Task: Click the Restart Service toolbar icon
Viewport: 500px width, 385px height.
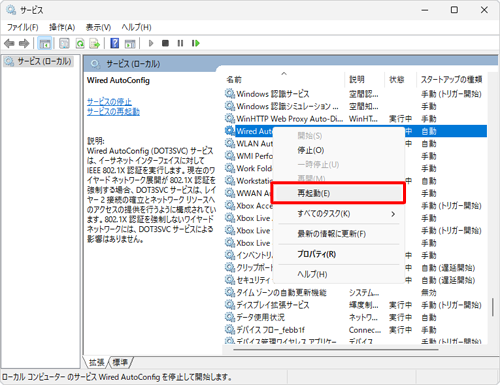Action: [x=196, y=43]
